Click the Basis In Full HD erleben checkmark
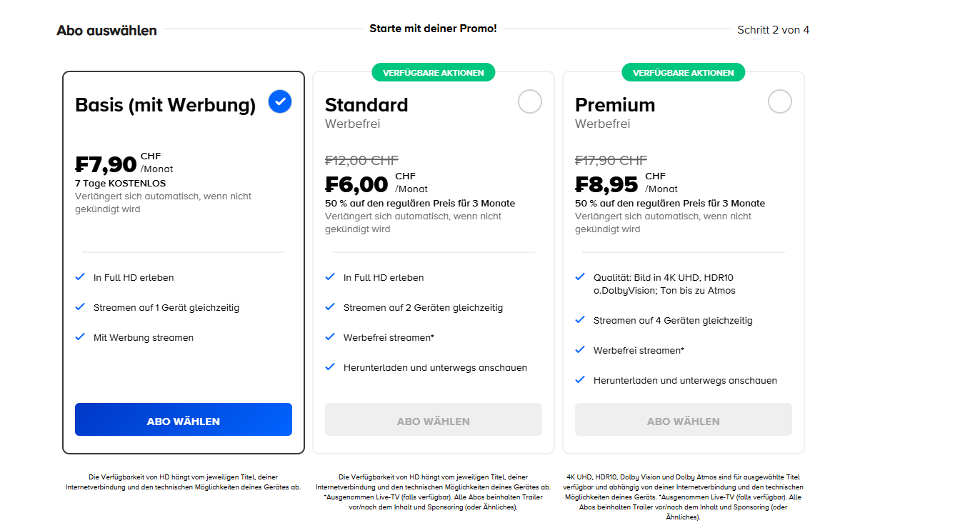Viewport: 980px width, 528px height. pyautogui.click(x=80, y=277)
